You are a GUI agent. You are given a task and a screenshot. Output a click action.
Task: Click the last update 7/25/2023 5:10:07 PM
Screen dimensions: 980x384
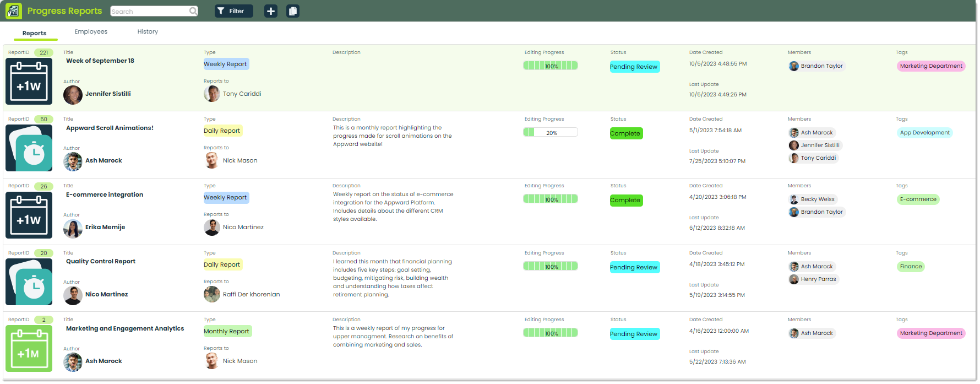tap(717, 161)
